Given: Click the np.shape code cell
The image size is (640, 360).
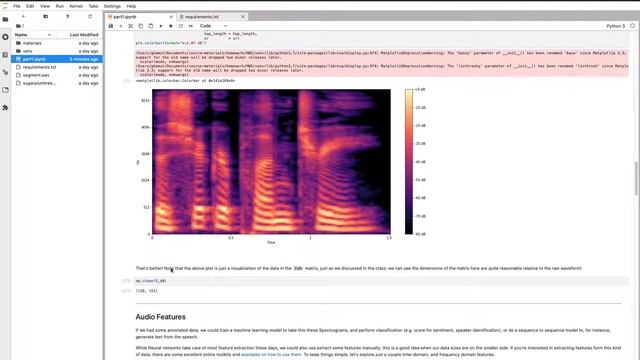Looking at the screenshot, I should point(382,281).
